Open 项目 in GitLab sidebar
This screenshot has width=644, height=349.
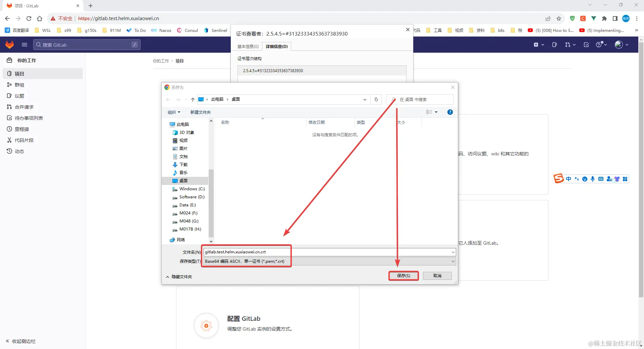(43, 73)
